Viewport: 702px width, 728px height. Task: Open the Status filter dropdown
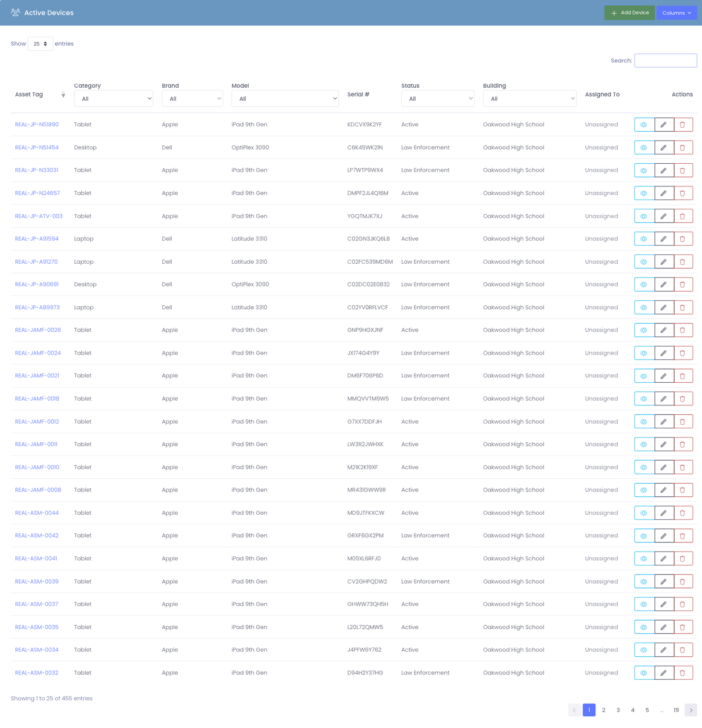tap(438, 99)
